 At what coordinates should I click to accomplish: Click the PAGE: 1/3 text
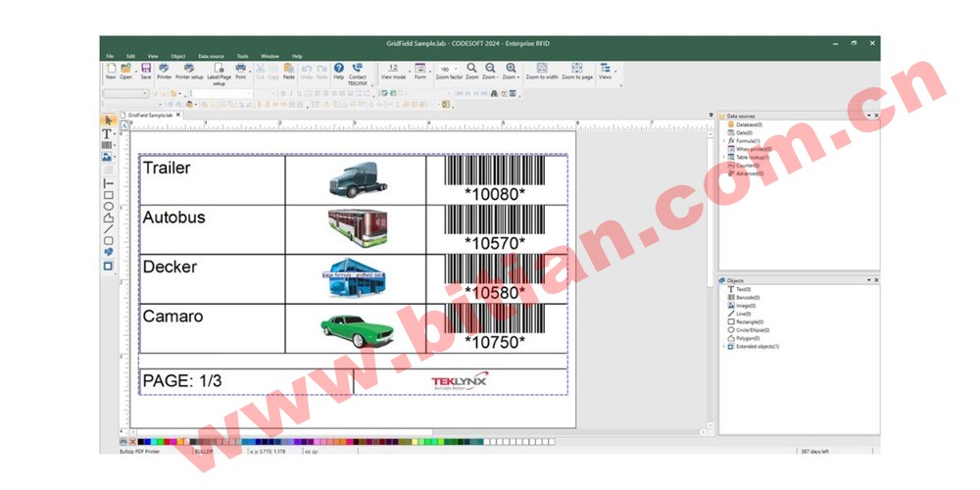182,380
